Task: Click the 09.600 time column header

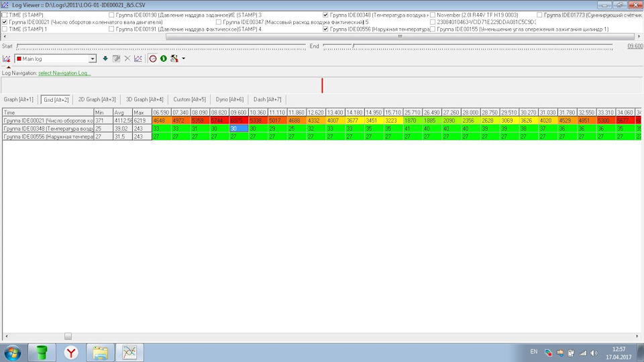Action: [239, 113]
